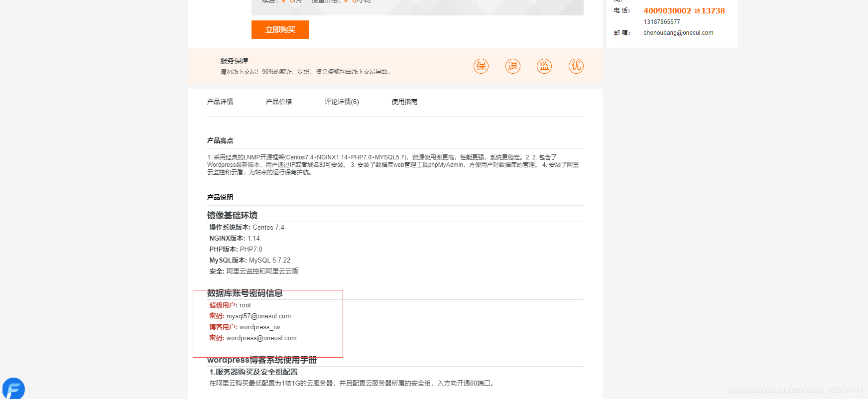The image size is (868, 399).
Task: Click the blue floating F logo icon
Action: (13, 389)
